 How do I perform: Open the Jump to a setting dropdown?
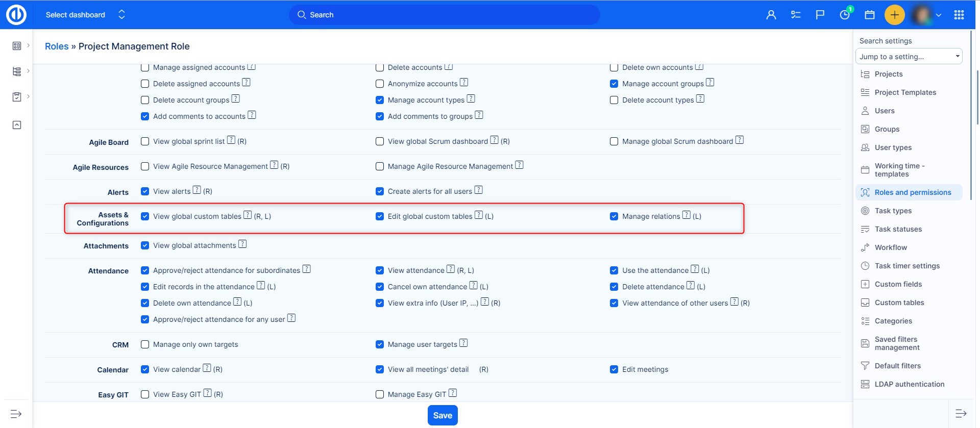(909, 57)
